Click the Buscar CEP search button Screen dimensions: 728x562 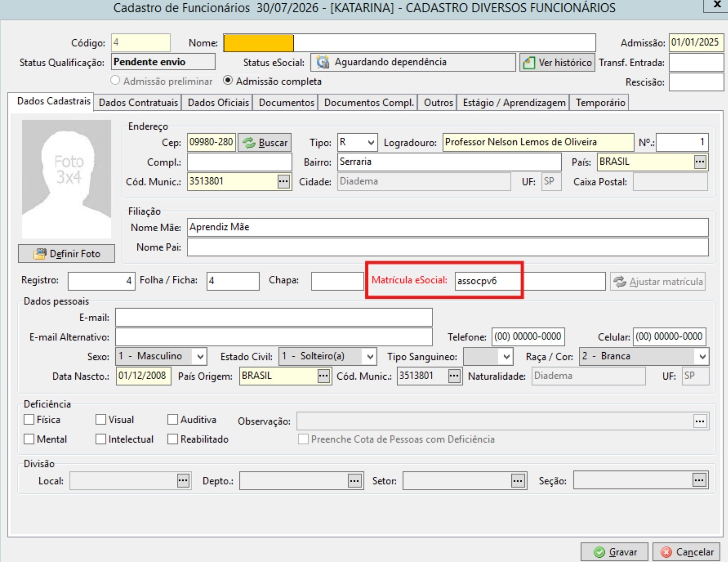point(265,142)
